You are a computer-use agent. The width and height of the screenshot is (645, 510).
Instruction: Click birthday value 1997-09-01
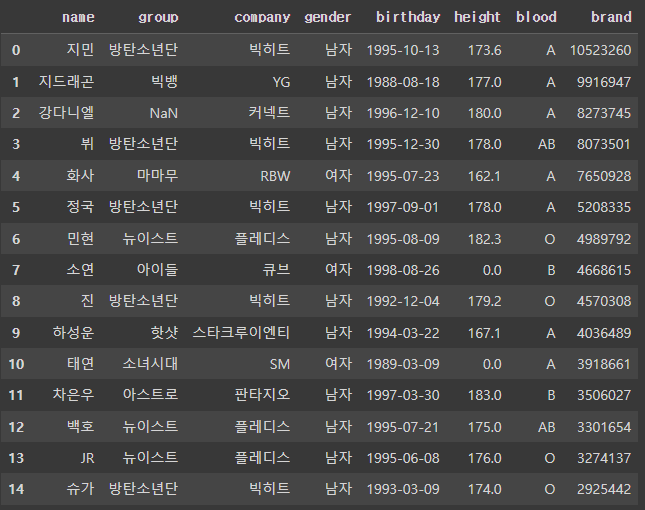coord(403,207)
